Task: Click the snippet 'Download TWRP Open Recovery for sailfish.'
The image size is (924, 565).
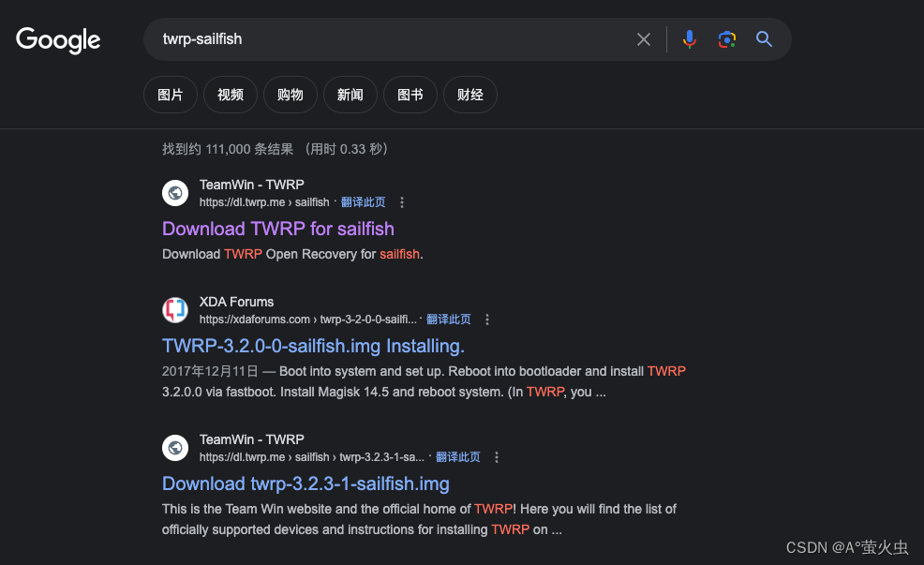Action: [x=293, y=254]
